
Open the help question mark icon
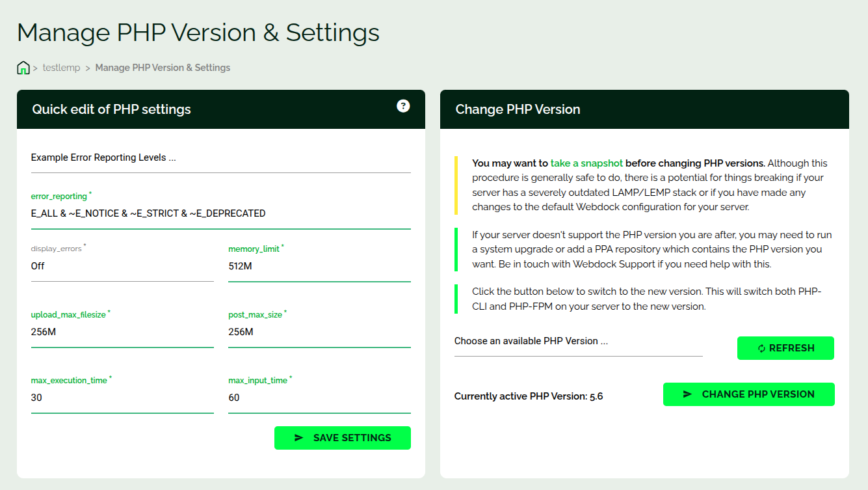[x=403, y=106]
